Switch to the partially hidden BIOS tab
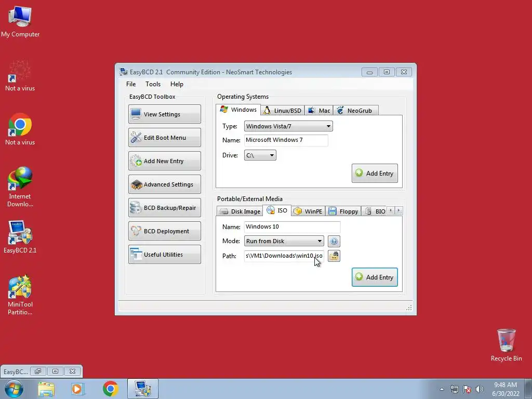The width and height of the screenshot is (532, 399). 374,211
